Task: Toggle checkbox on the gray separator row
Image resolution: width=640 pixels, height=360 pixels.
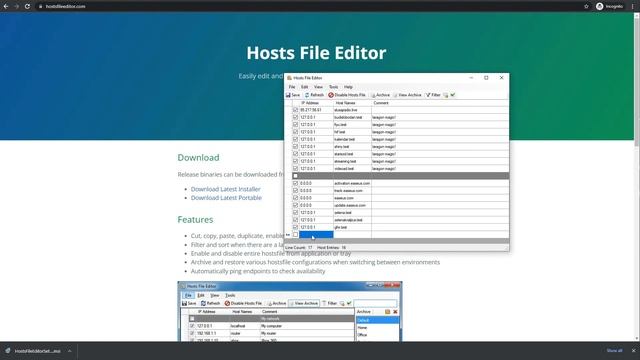Action: [x=296, y=176]
